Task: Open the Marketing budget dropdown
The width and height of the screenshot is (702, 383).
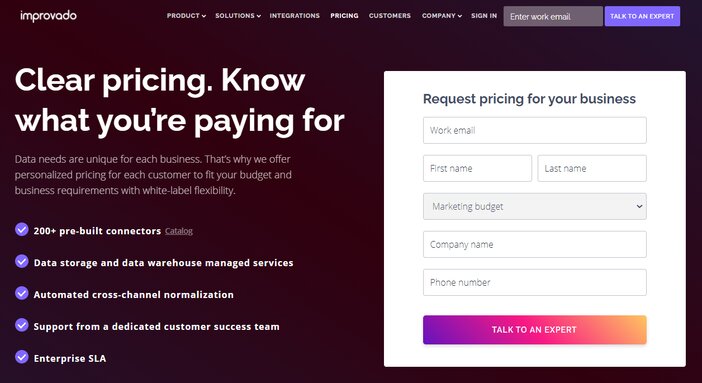Action: [535, 207]
